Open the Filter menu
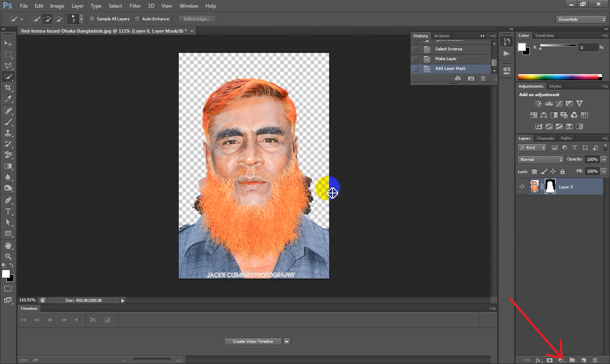The image size is (610, 364). (x=135, y=6)
